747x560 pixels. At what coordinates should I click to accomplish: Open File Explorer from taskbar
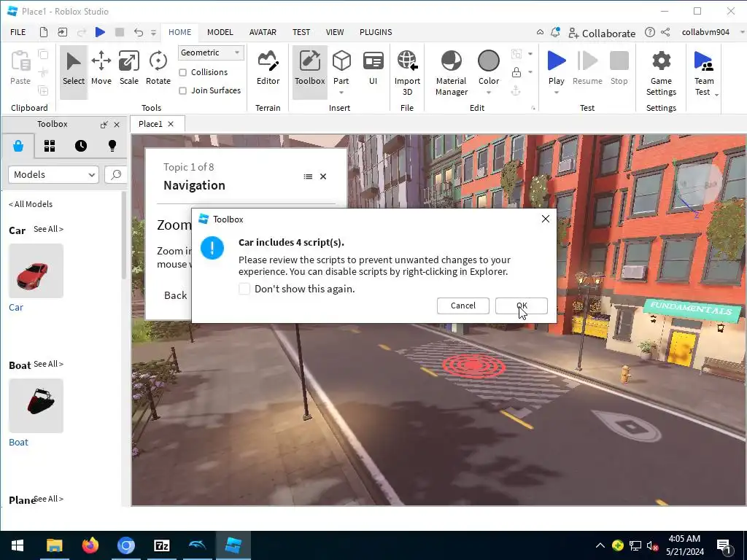click(54, 545)
